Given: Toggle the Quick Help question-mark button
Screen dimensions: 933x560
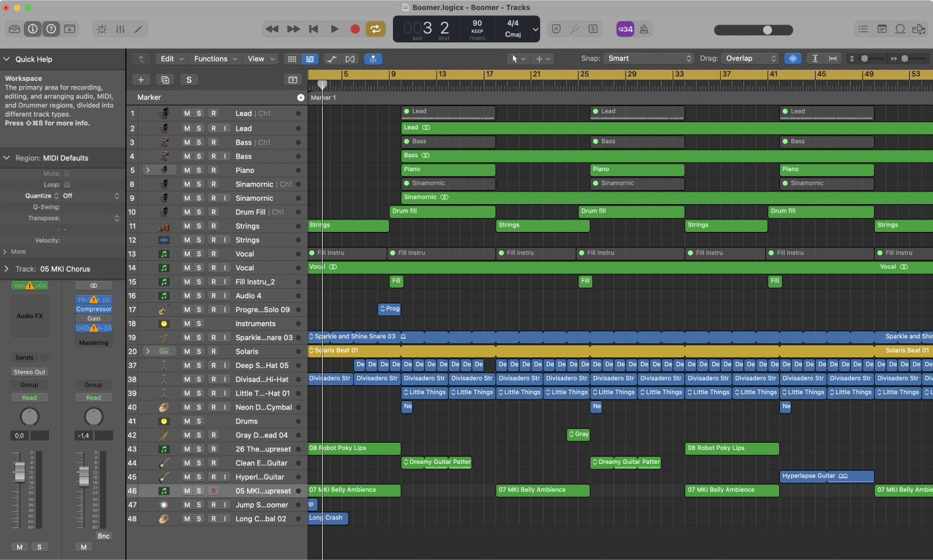Looking at the screenshot, I should (x=51, y=29).
